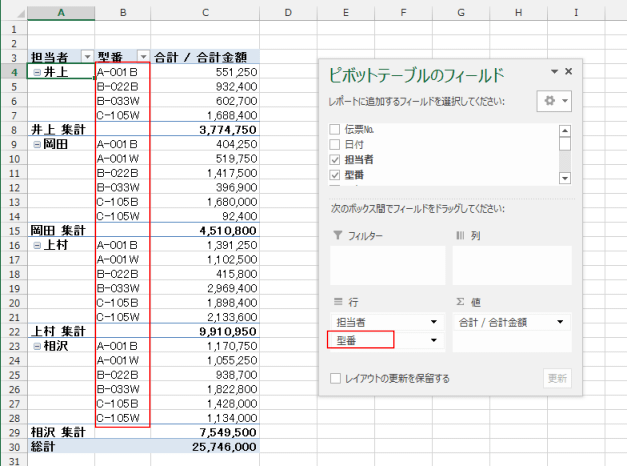Select the 総計 grand total label cell

(61, 446)
